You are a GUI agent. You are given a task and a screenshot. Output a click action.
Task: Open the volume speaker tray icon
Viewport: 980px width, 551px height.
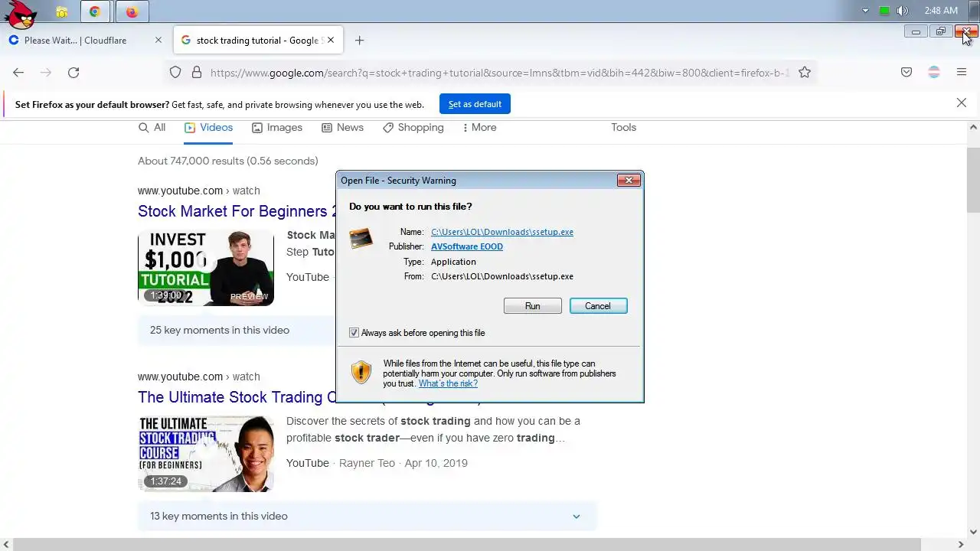click(902, 11)
